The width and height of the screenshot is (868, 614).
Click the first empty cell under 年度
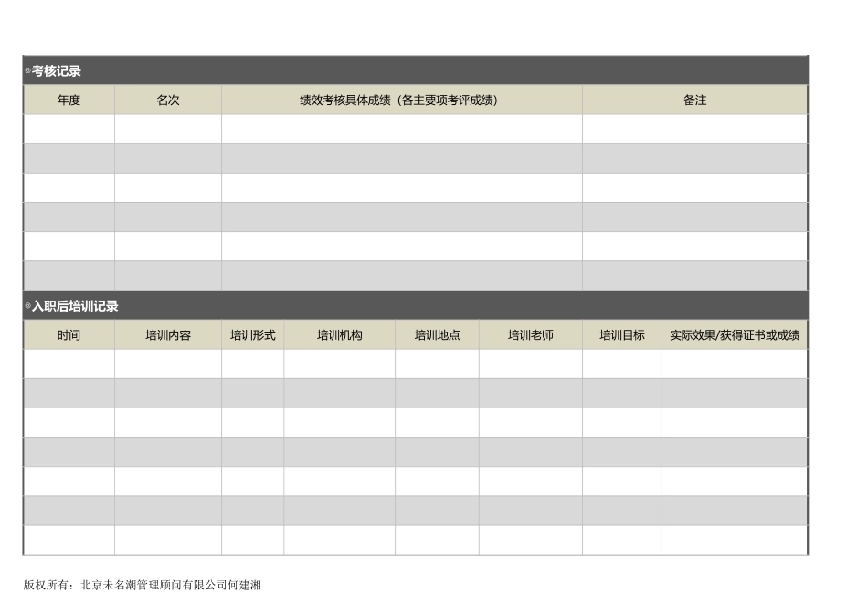[x=69, y=129]
